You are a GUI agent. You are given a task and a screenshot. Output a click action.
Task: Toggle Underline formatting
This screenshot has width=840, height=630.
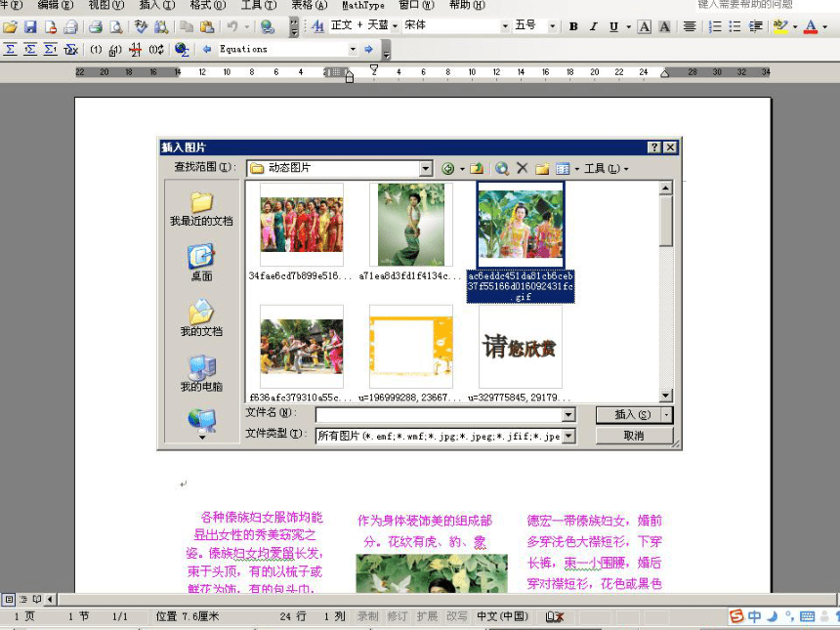[x=614, y=26]
